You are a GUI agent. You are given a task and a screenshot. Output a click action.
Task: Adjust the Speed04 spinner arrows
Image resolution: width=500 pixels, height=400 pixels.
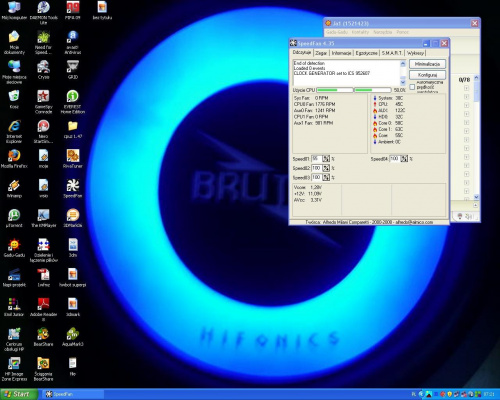[404, 159]
